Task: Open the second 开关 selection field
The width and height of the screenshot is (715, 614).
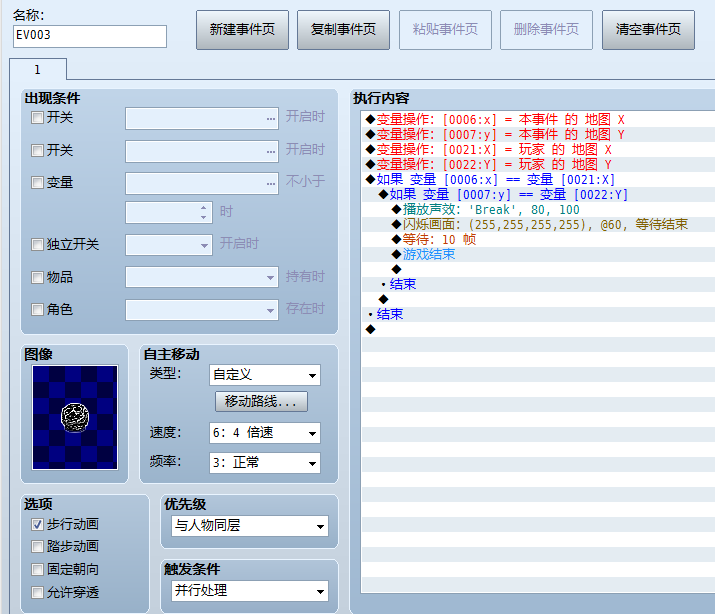Action: point(202,151)
